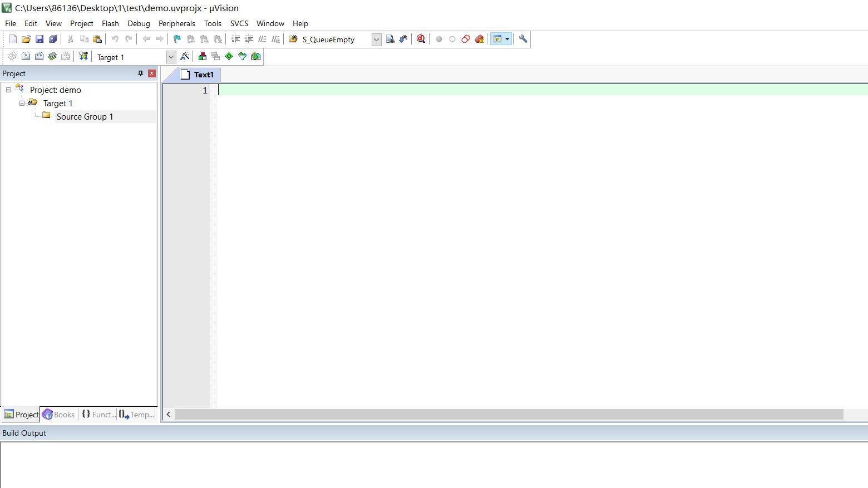
Task: Download to flash LOAD icon
Action: tap(83, 56)
